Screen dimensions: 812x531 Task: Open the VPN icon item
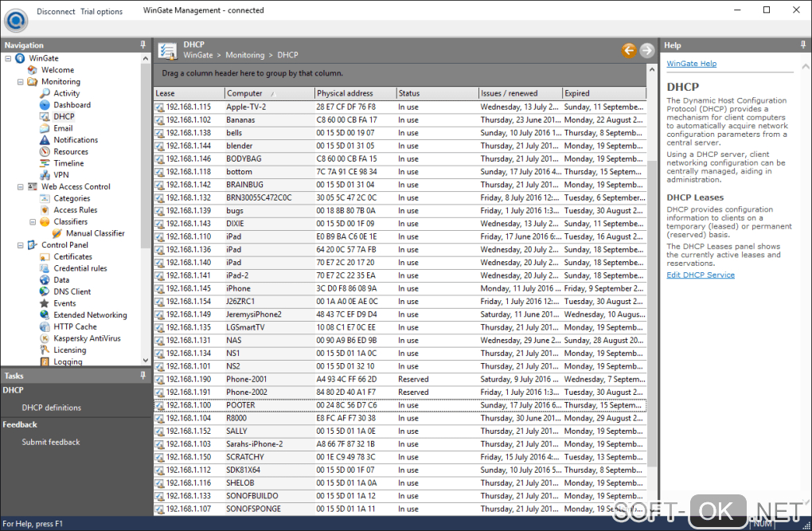tap(45, 174)
